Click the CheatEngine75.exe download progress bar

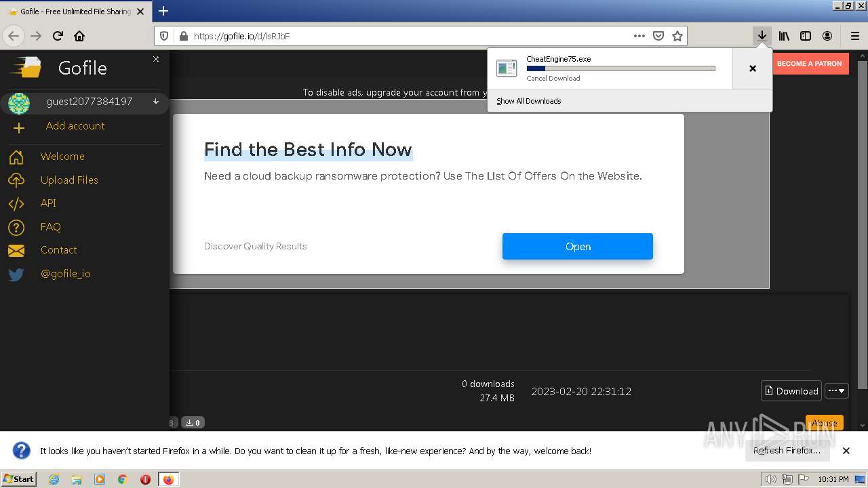620,68
